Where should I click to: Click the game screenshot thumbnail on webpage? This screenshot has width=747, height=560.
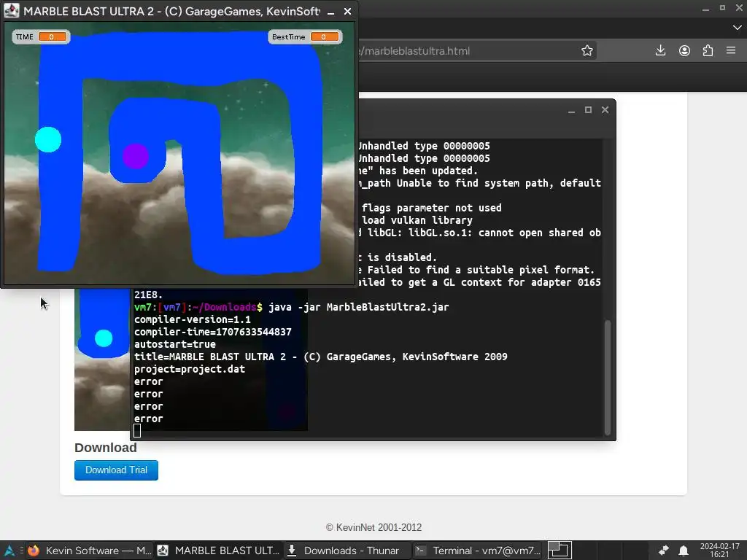coord(102,359)
